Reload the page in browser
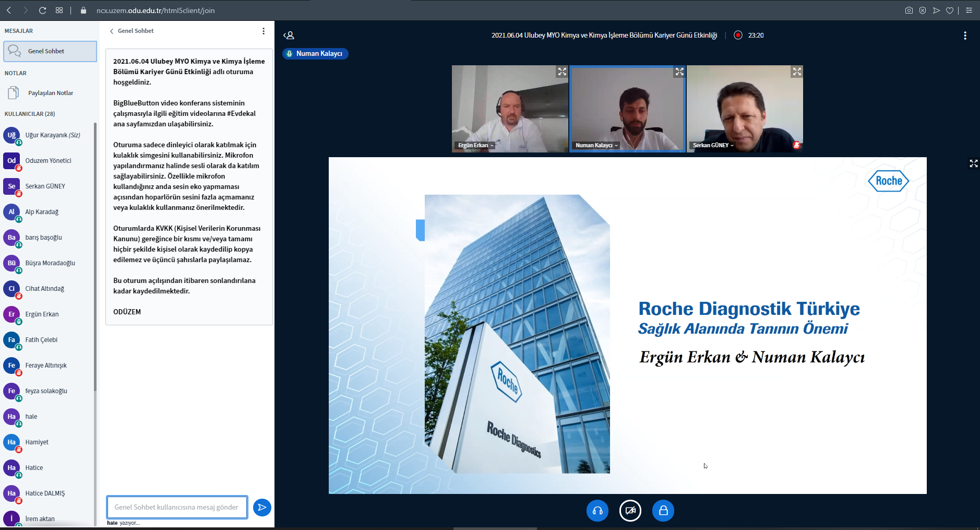 click(x=43, y=10)
